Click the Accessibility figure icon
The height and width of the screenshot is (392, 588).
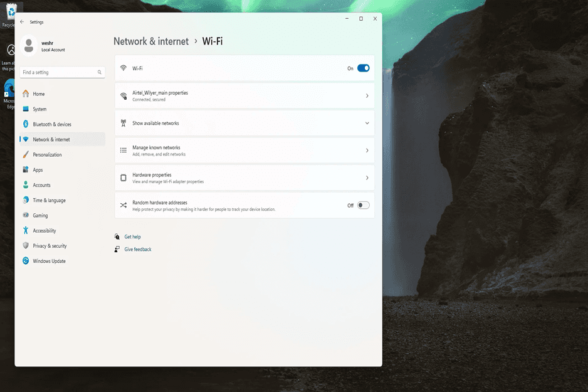pos(26,230)
